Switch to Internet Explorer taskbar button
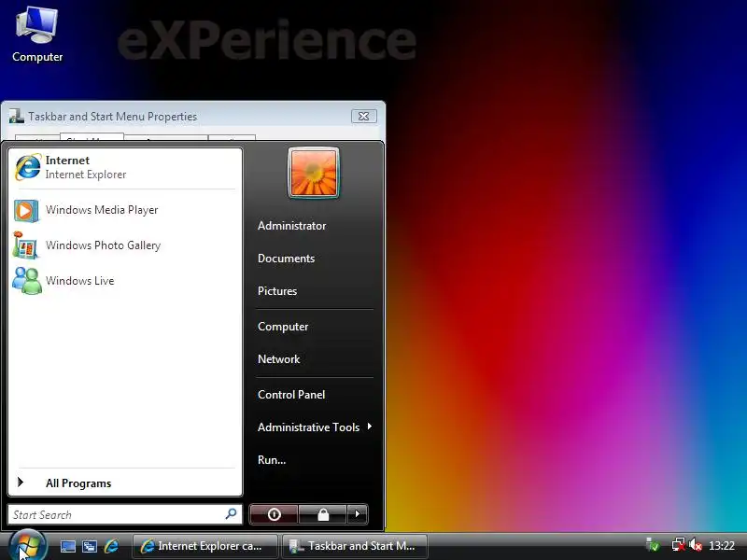The width and height of the screenshot is (747, 560). (204, 546)
